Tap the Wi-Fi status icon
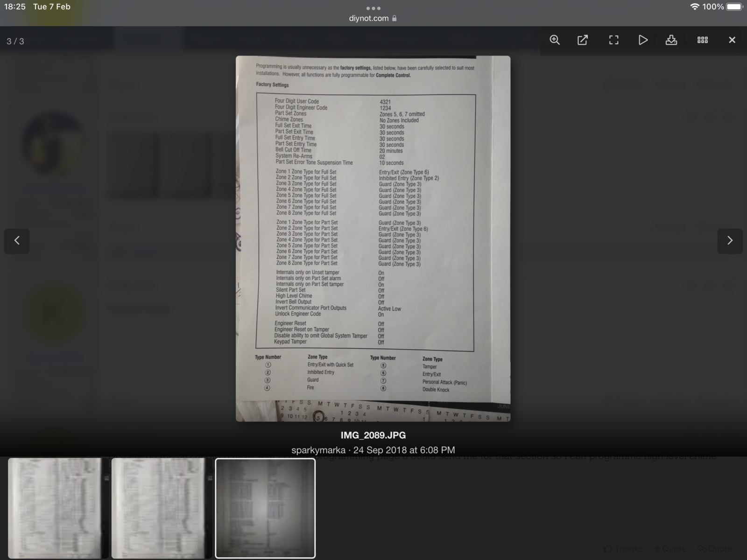Screen dimensions: 747x560 [x=694, y=7]
